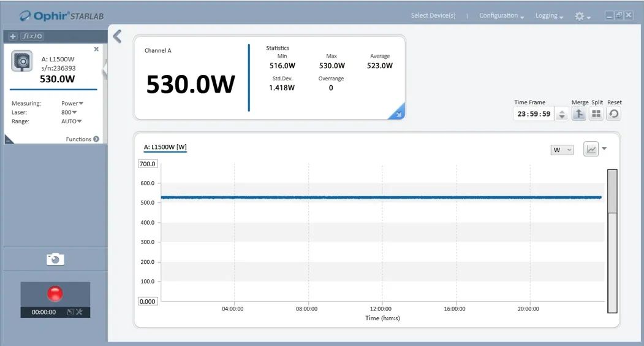644x346 pixels.
Task: Add a new channel with the plus button
Action: pos(13,37)
